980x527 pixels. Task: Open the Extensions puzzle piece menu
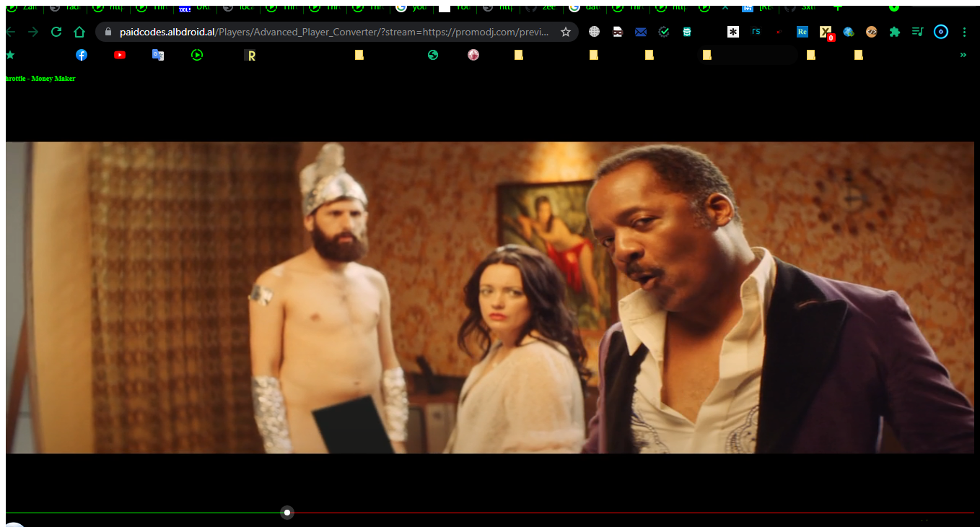[895, 32]
